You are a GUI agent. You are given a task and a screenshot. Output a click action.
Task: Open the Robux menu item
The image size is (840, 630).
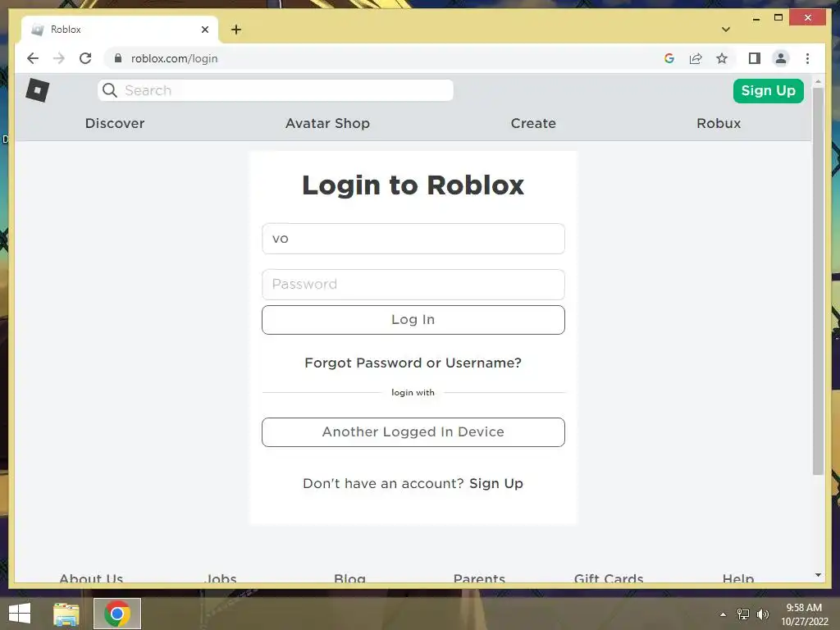coord(719,123)
